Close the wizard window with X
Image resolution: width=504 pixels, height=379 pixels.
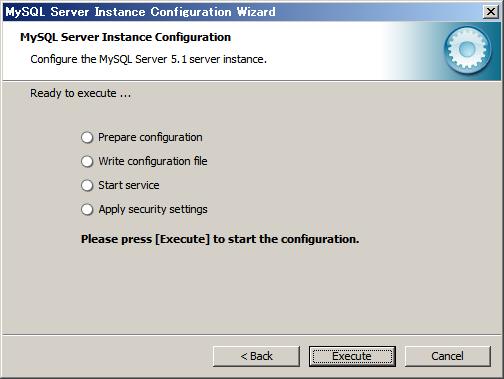pyautogui.click(x=491, y=12)
